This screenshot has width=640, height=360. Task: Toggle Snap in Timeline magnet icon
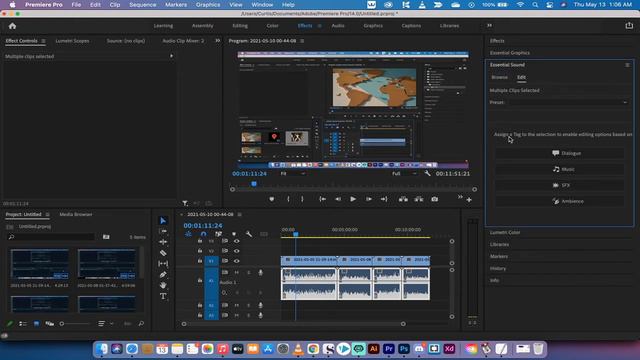click(204, 234)
